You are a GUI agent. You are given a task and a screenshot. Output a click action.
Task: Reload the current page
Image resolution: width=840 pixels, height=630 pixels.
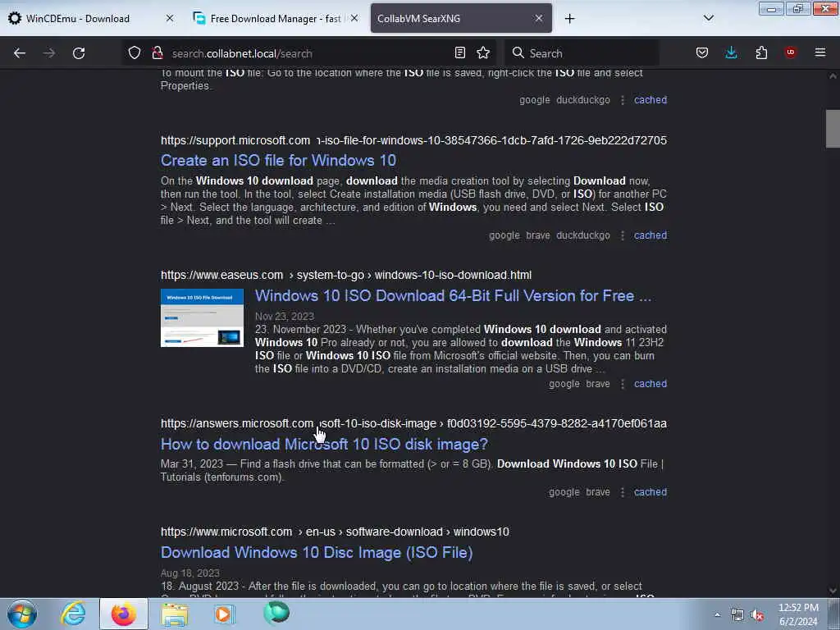pyautogui.click(x=79, y=53)
